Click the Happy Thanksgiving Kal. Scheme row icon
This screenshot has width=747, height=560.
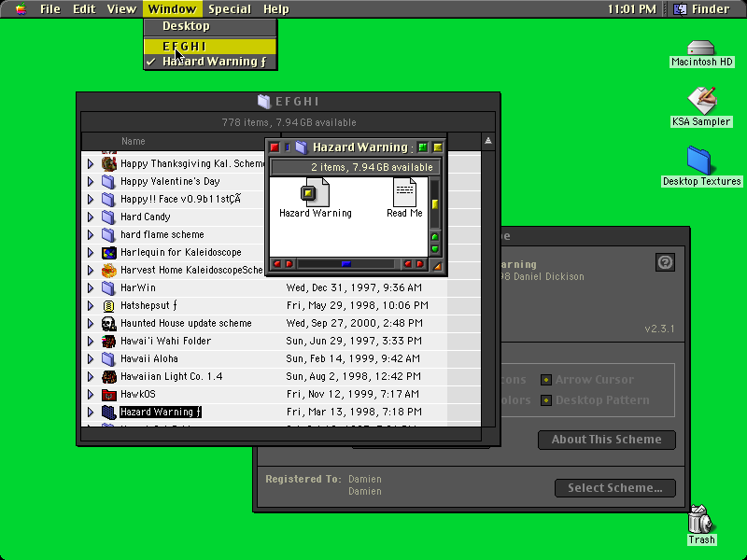[x=108, y=163]
